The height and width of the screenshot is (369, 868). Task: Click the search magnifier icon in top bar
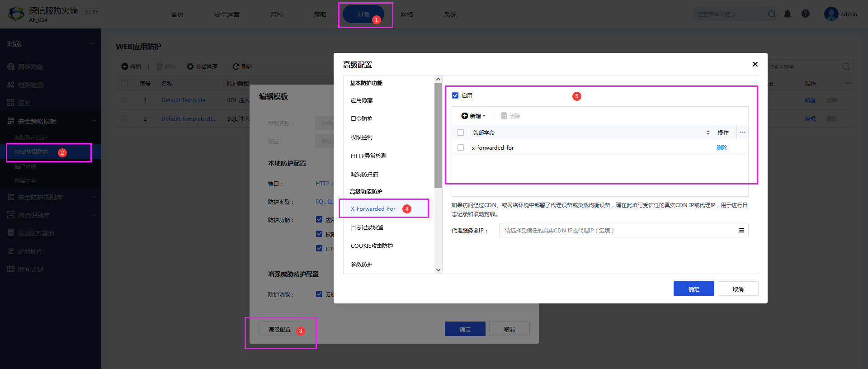772,14
